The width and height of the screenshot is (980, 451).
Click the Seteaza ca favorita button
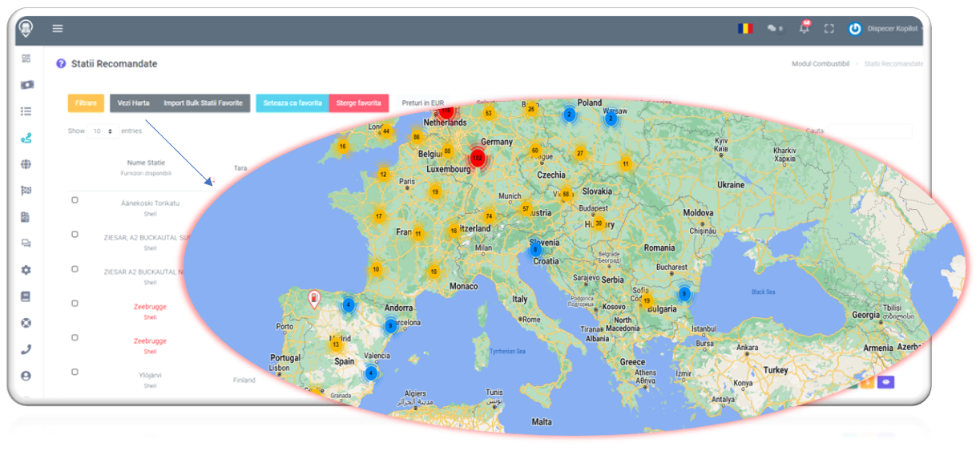292,103
